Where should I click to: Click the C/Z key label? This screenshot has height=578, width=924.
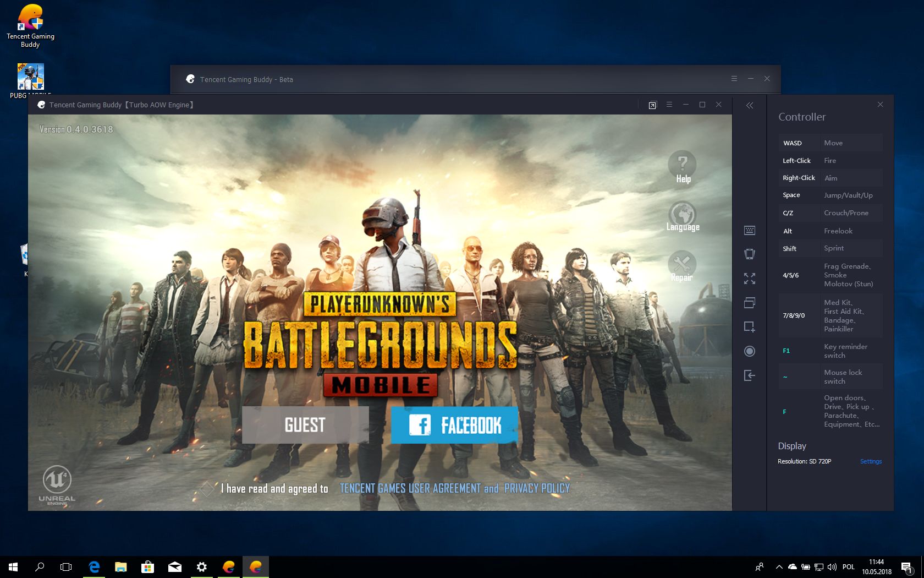788,213
